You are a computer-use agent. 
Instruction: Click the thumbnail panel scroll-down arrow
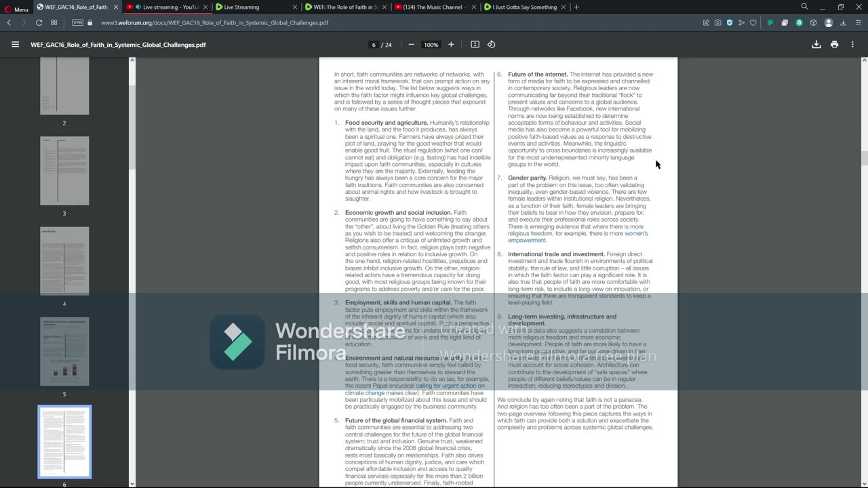click(x=132, y=484)
